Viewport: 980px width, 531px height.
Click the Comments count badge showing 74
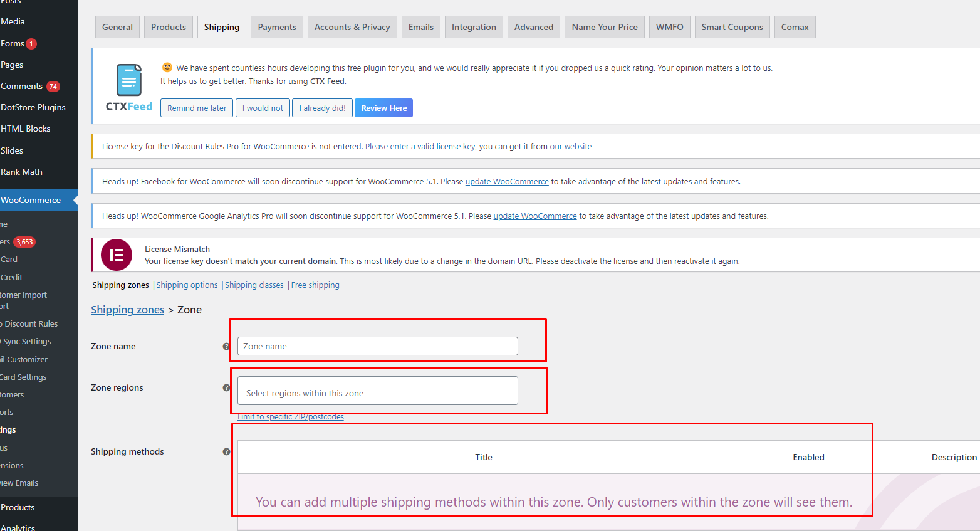pyautogui.click(x=53, y=87)
